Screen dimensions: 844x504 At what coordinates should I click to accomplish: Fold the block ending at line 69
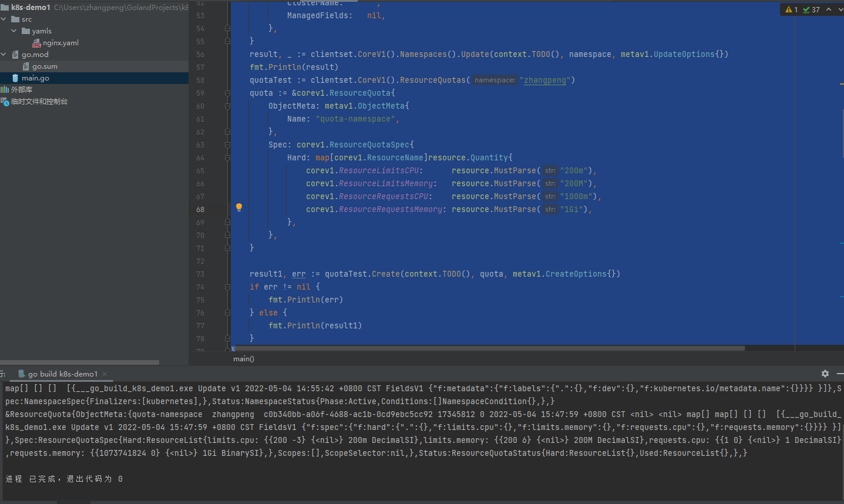227,223
